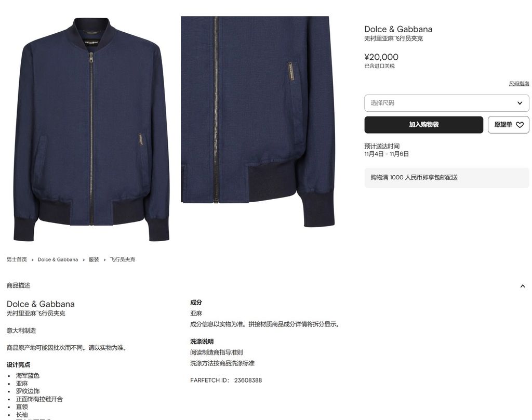Click Dolce & Gabbana heading in description

click(x=41, y=304)
